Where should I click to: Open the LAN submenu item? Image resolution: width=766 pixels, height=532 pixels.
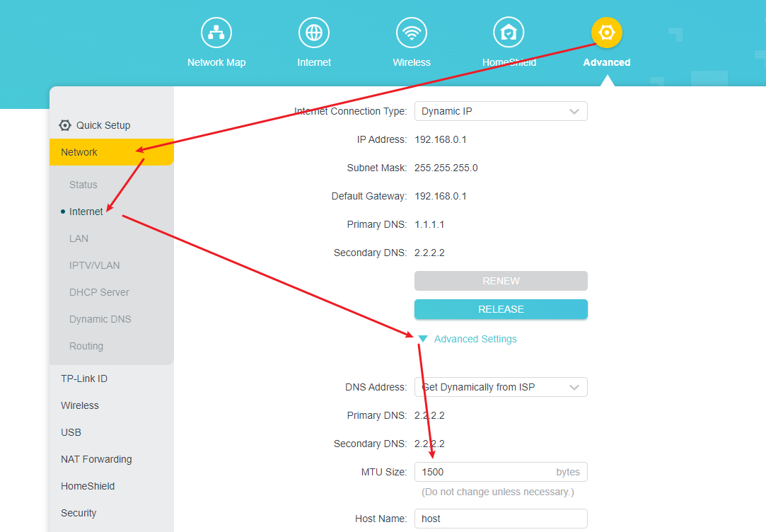point(79,238)
